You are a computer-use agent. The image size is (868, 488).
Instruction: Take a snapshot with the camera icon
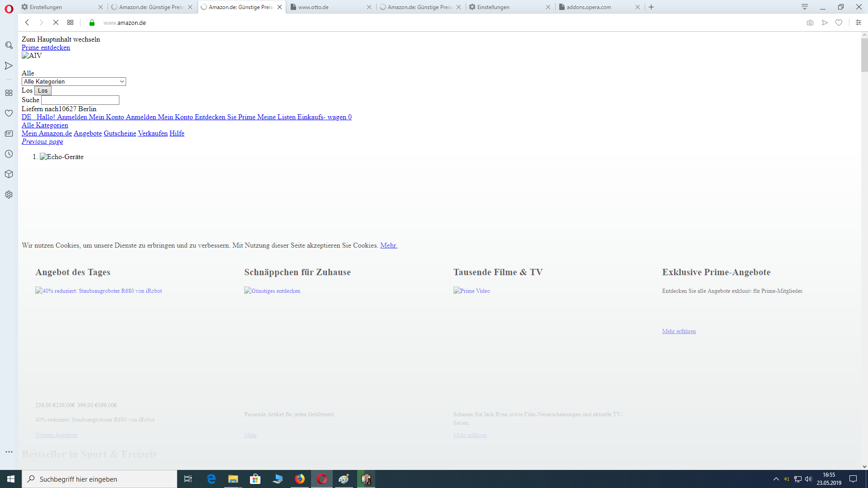pos(810,23)
